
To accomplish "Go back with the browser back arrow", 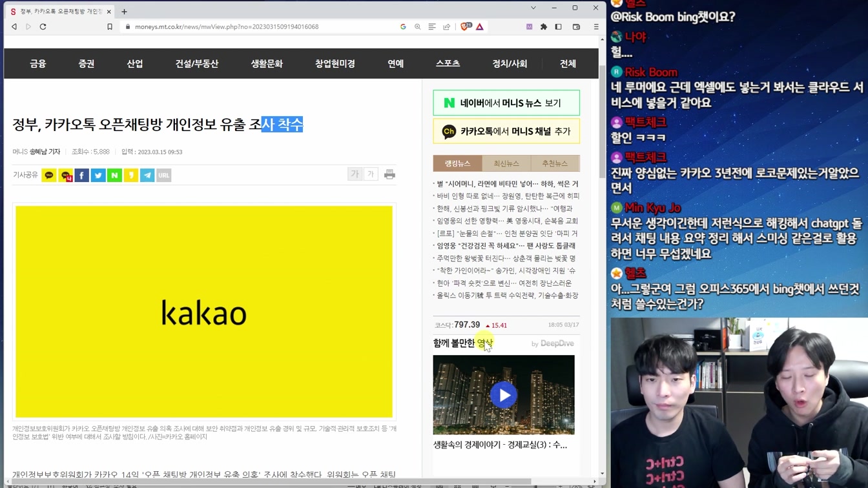I will coord(14,26).
